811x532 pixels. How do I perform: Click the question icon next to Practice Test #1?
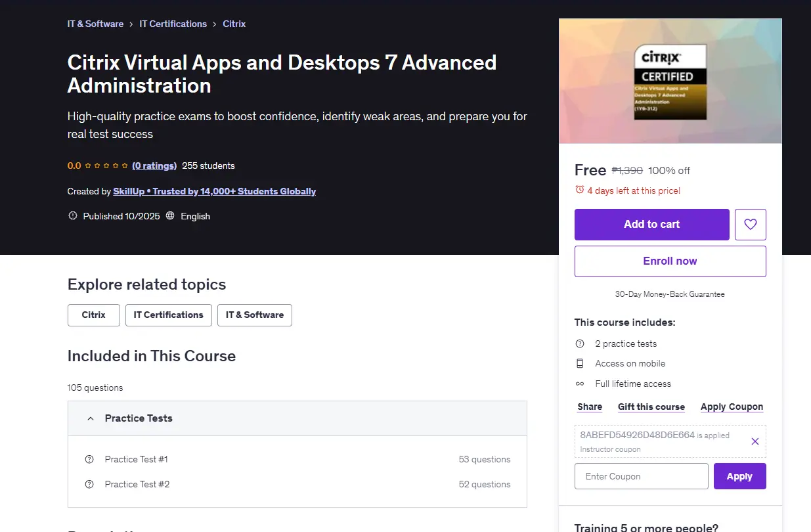click(89, 459)
